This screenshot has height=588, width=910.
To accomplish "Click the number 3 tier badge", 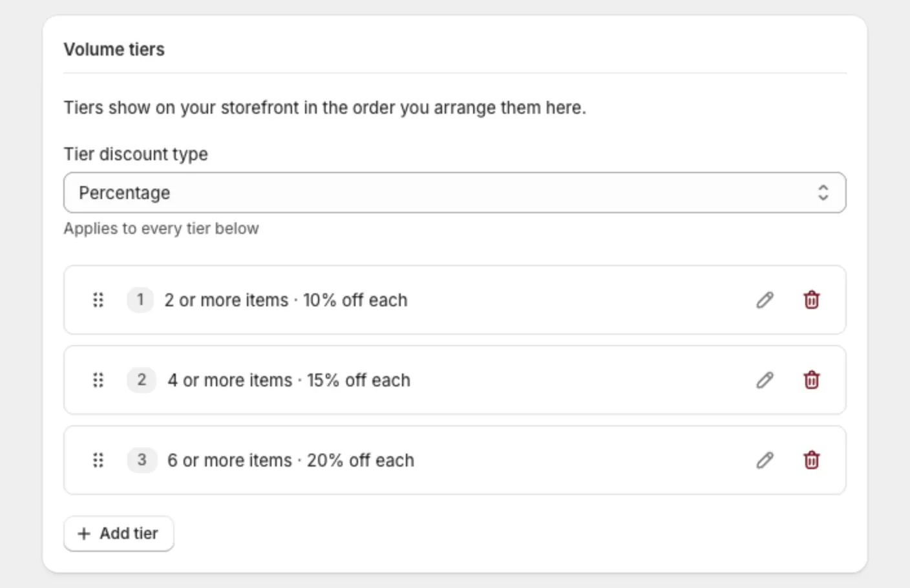I will (142, 460).
